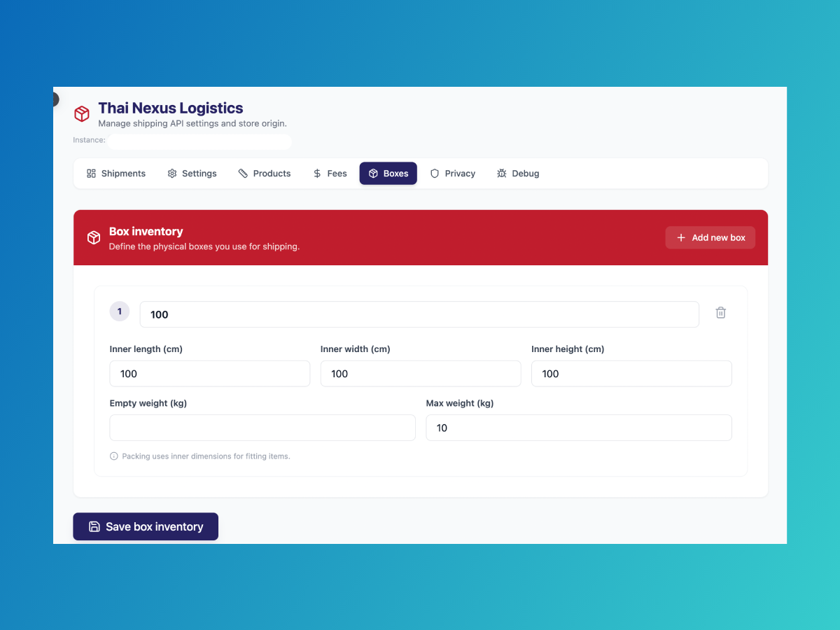Click the Instance value field
The height and width of the screenshot is (630, 840).
[x=199, y=141]
